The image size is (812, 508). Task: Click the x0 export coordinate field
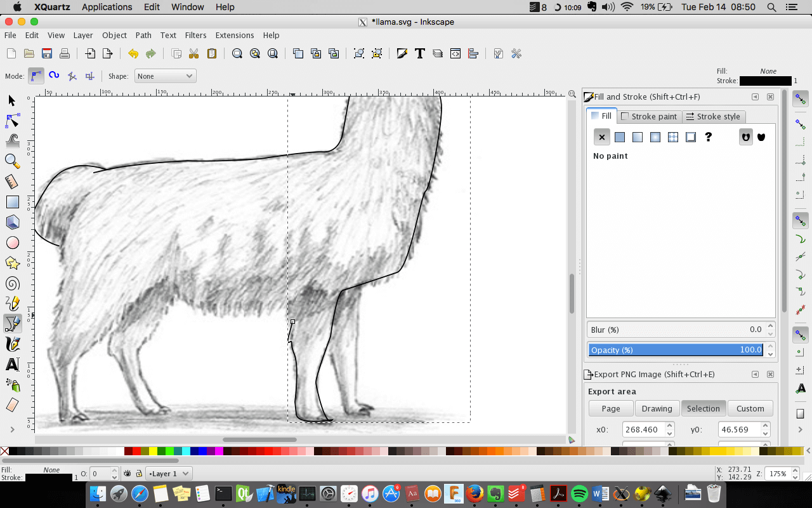(x=643, y=430)
